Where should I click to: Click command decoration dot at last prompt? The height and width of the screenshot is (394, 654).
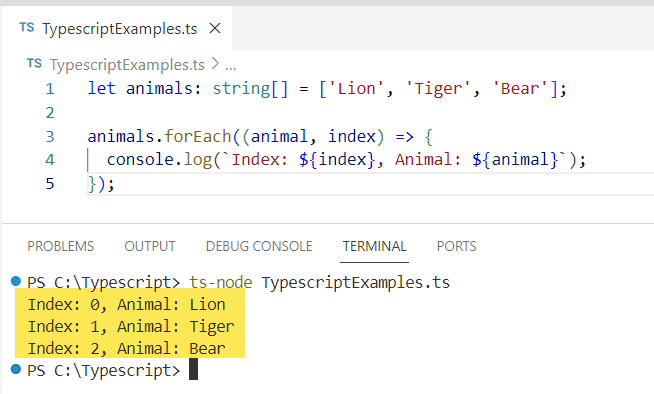tap(16, 369)
